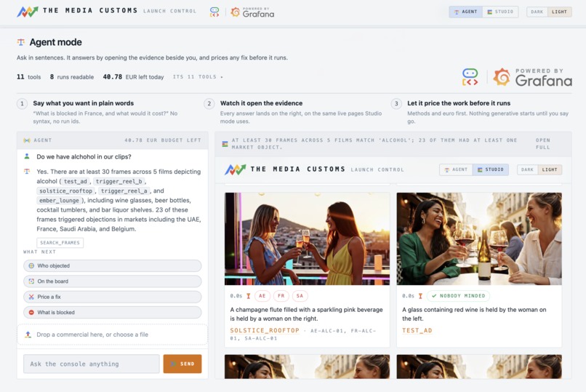Switch to Studio mode in top header
This screenshot has height=392, width=586.
(500, 12)
